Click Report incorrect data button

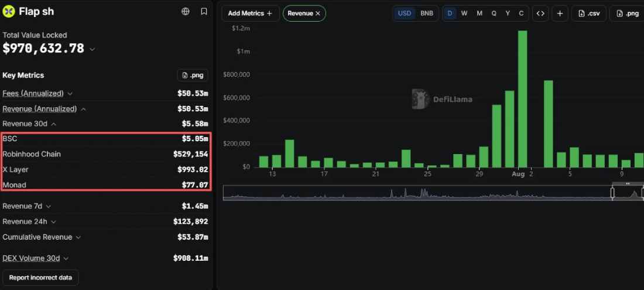click(40, 278)
